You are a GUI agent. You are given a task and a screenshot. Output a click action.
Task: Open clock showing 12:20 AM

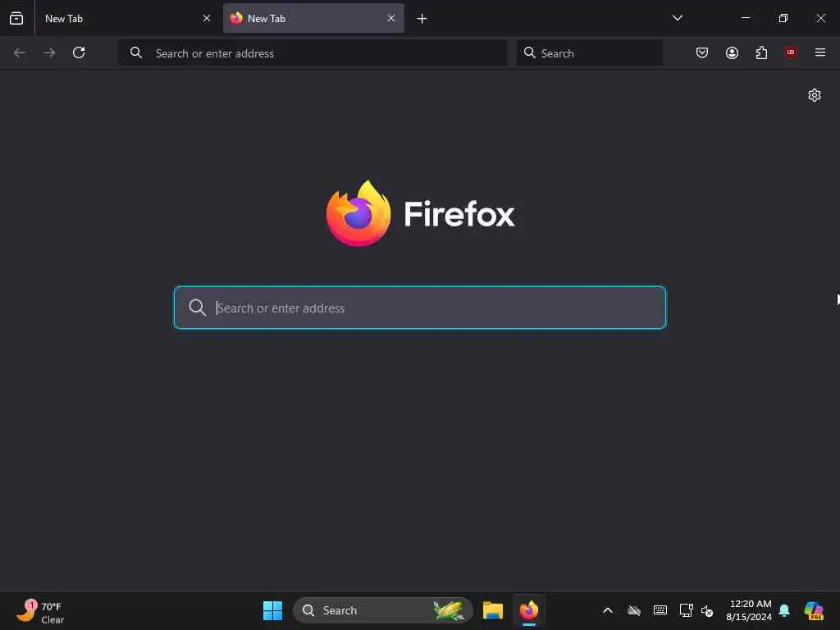pos(749,610)
